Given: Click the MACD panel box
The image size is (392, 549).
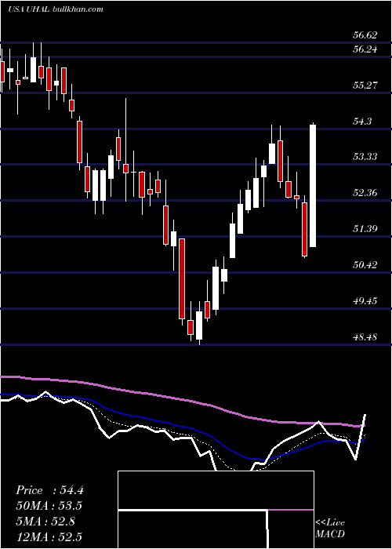Looking at the screenshot, I should coord(216,510).
